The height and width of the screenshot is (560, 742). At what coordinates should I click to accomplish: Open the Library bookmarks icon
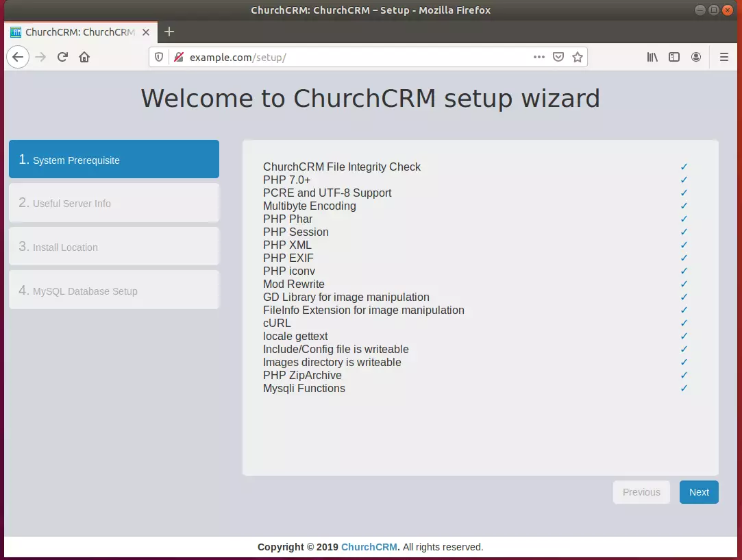coord(652,58)
